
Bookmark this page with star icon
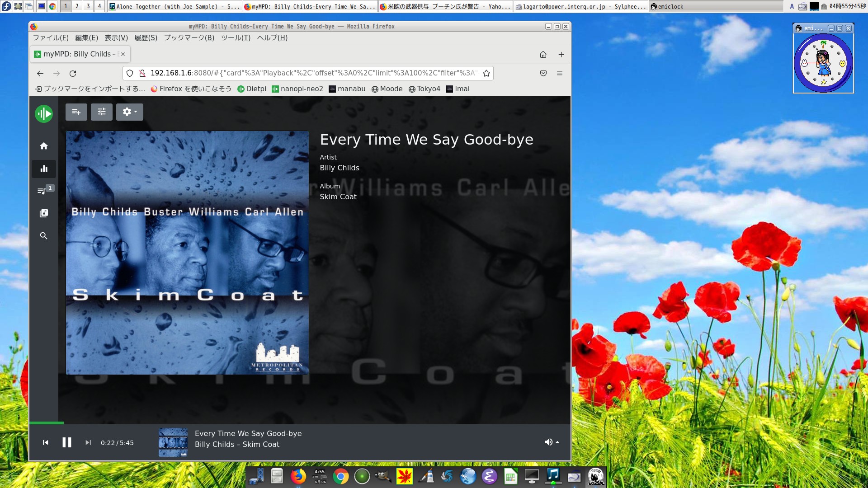click(486, 73)
